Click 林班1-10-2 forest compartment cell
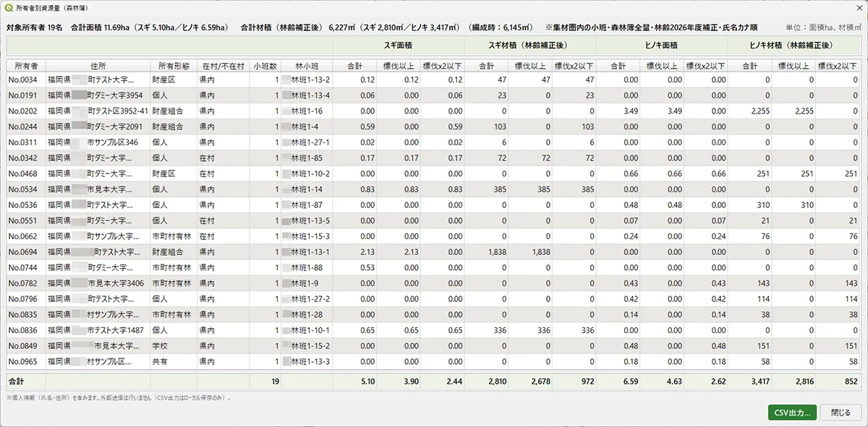The height and width of the screenshot is (427, 868). [x=307, y=173]
